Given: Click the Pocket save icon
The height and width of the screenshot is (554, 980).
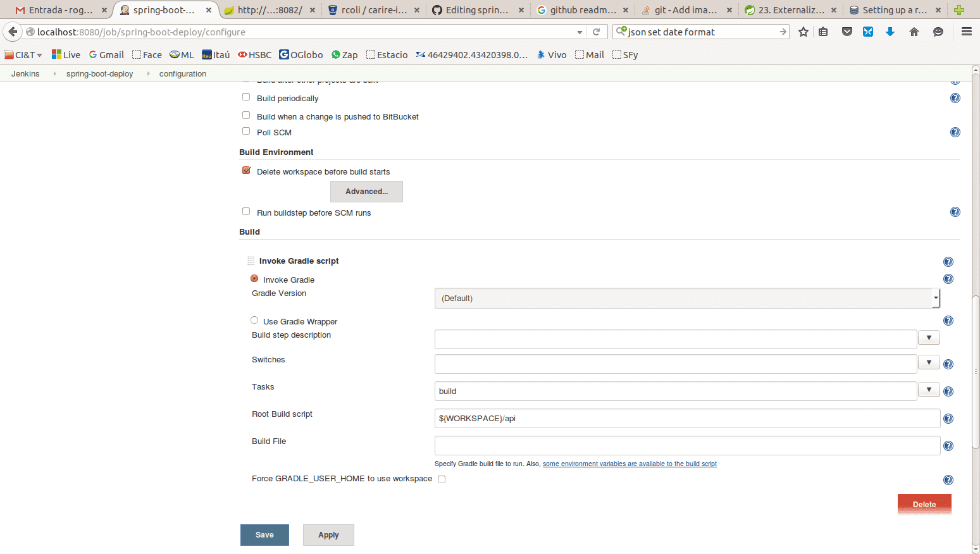Looking at the screenshot, I should [x=847, y=32].
